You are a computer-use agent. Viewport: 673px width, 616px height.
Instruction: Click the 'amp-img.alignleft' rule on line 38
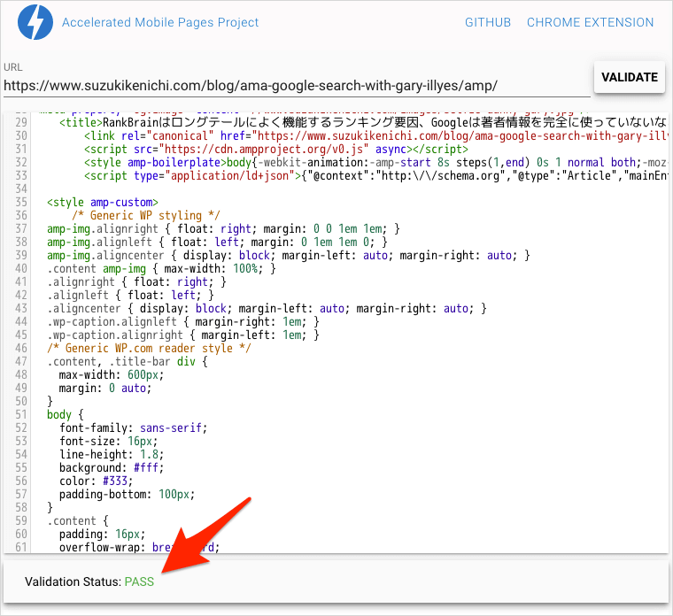click(217, 242)
